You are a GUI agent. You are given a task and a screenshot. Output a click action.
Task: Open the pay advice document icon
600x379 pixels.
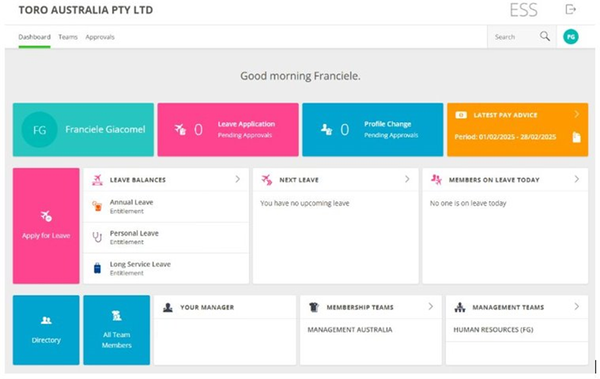(x=576, y=137)
